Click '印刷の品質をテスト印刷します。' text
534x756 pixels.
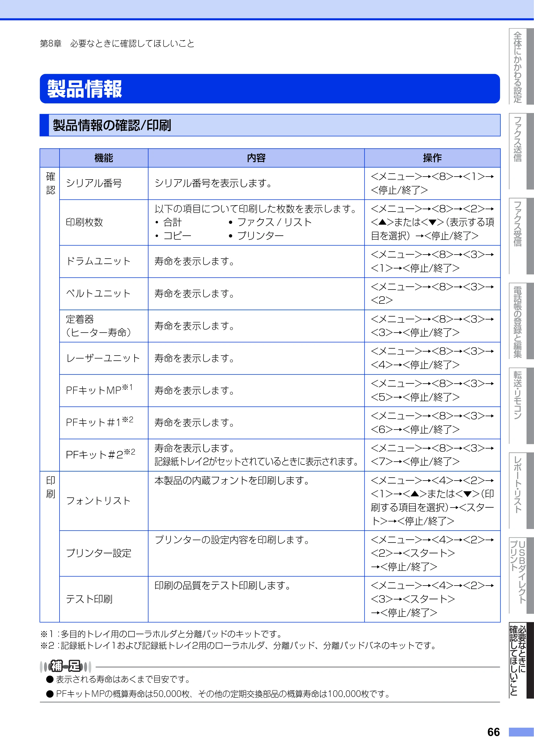(223, 586)
